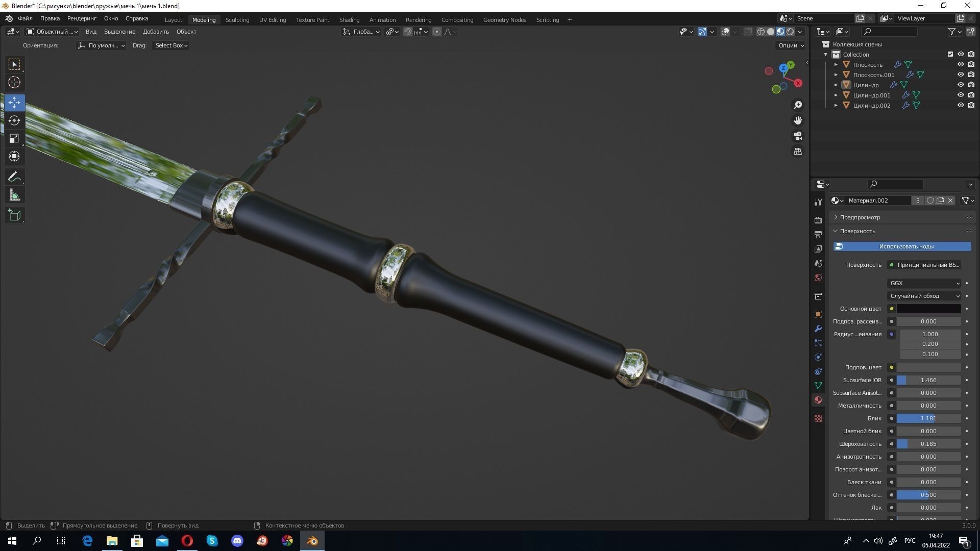Hide Цилиндр.001 in the viewport
Image resolution: width=980 pixels, height=551 pixels.
[961, 95]
